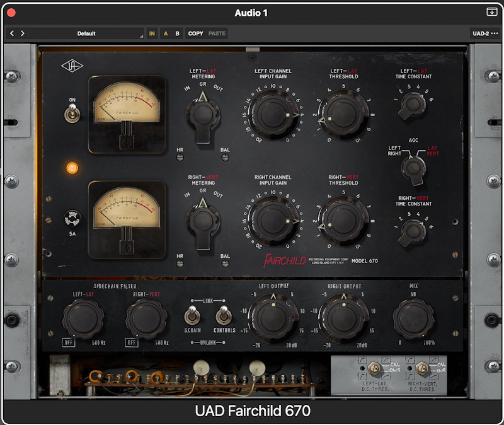Click the Right-Vert D.C. Thres. screw

422,368
